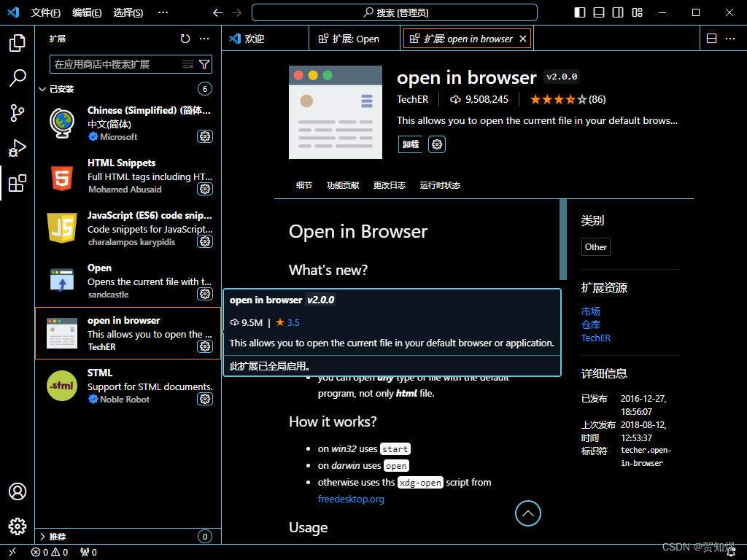Focus the extension marketplace search field
Screen dimensions: 747x560
[x=117, y=64]
